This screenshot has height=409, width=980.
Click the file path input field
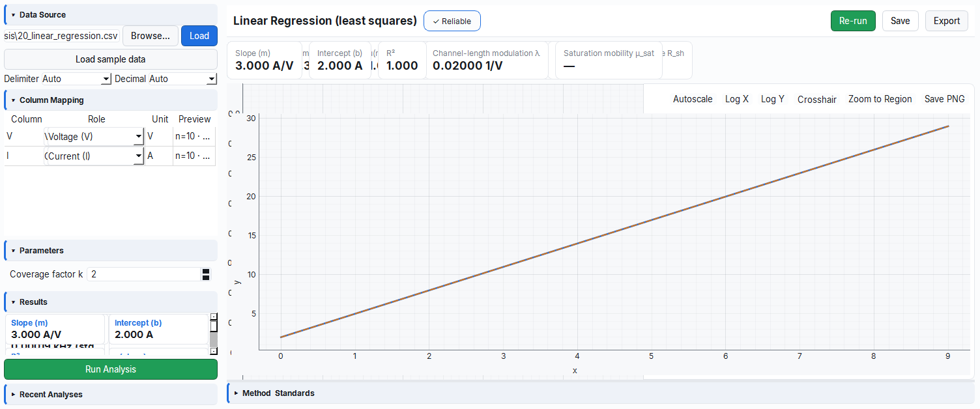pyautogui.click(x=62, y=36)
